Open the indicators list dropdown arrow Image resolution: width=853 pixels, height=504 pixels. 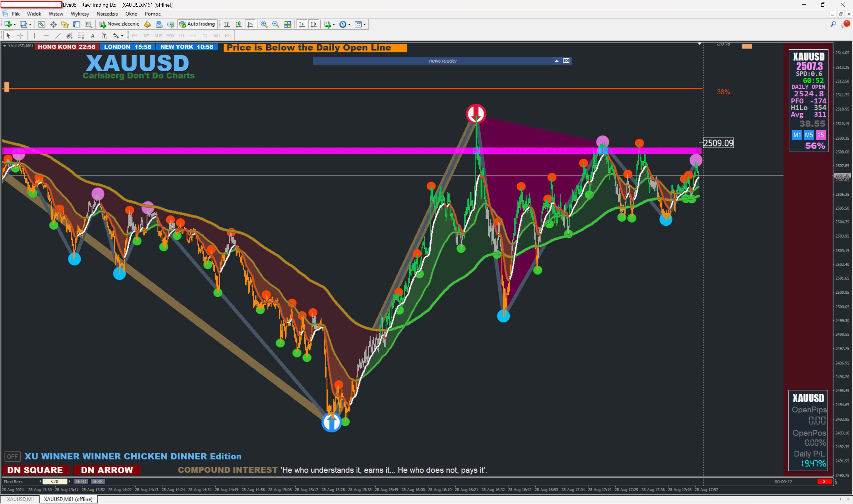pos(333,24)
